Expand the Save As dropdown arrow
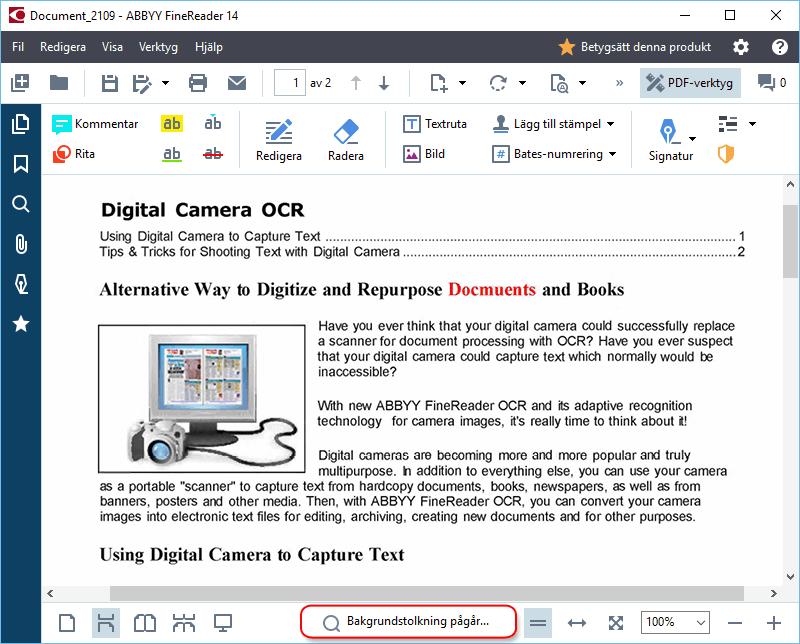This screenshot has height=644, width=800. click(165, 83)
